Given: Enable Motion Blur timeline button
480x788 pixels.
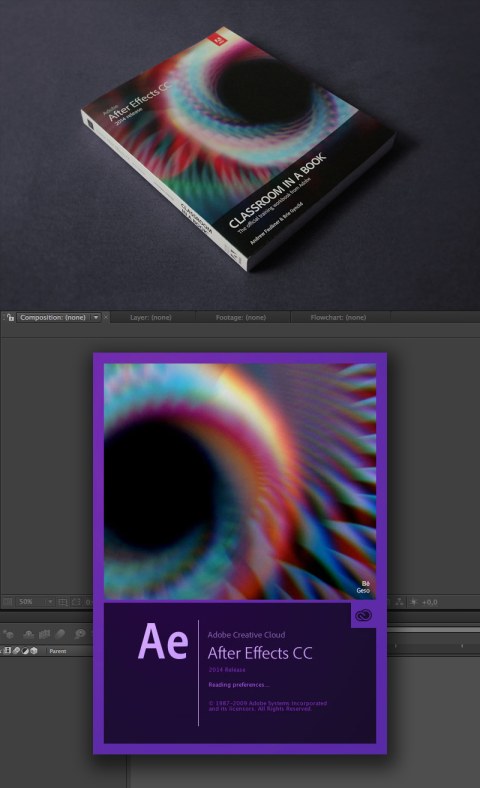Looking at the screenshot, I should tap(61, 634).
